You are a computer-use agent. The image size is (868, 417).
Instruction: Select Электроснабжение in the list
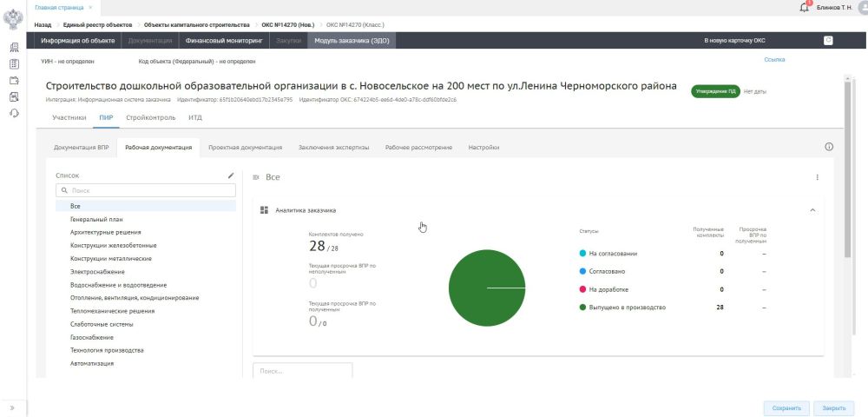tap(97, 272)
